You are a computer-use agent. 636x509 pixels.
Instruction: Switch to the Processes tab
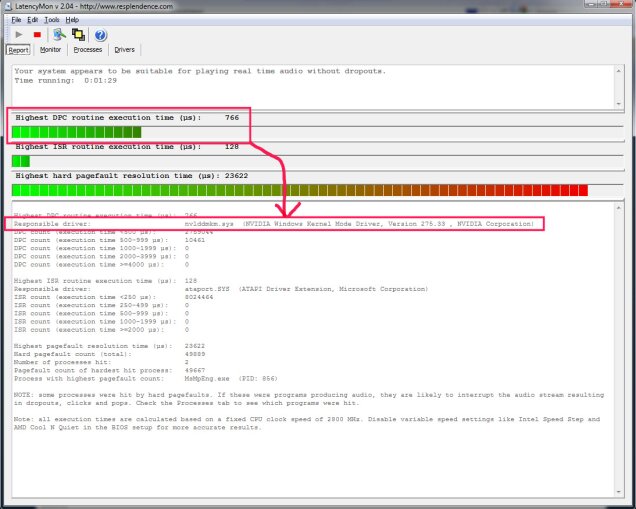click(x=88, y=49)
